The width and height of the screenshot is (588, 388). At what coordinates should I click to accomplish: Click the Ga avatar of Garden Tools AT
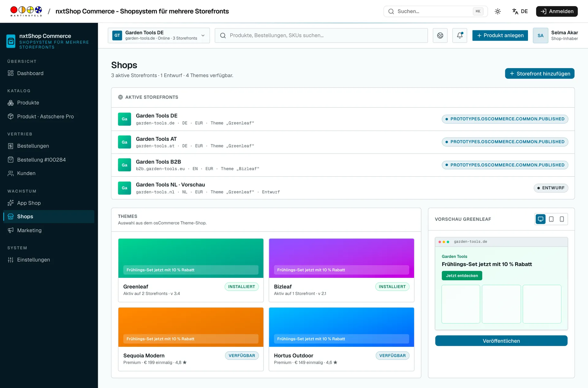pyautogui.click(x=124, y=142)
